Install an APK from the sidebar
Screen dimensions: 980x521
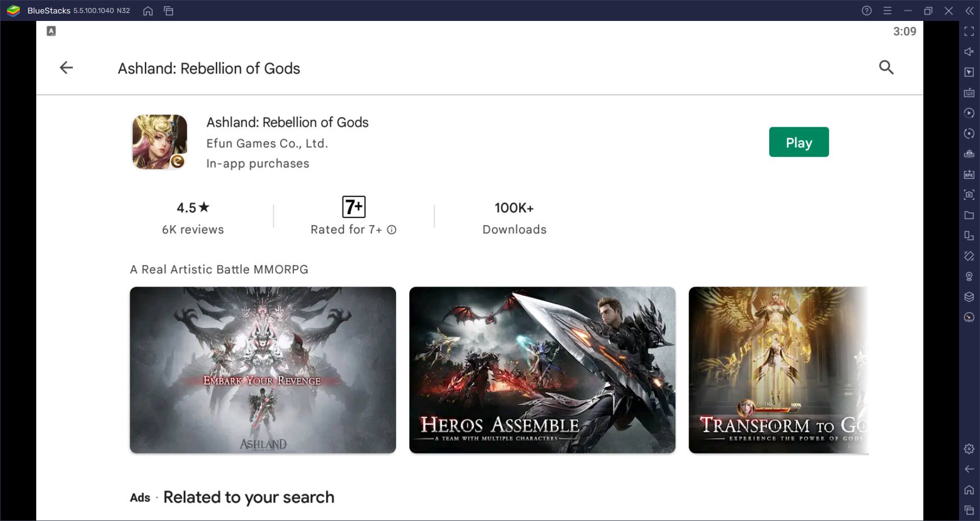coord(969,174)
